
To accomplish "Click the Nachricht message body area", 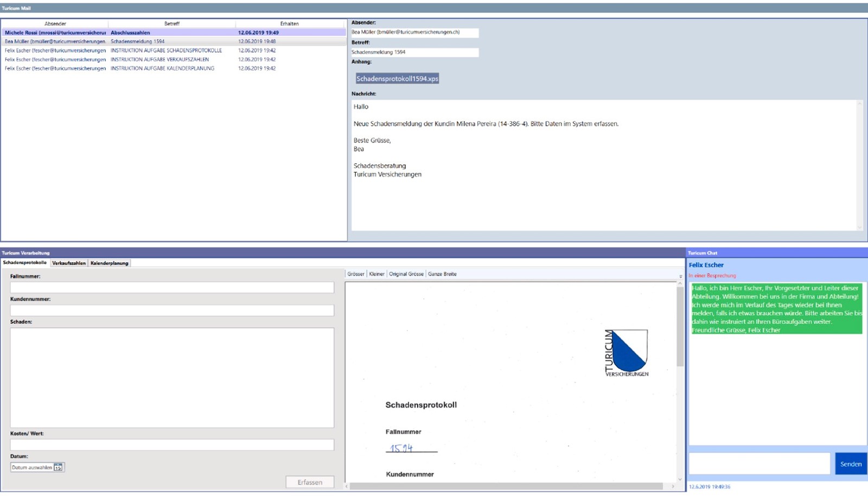I will coord(604,165).
